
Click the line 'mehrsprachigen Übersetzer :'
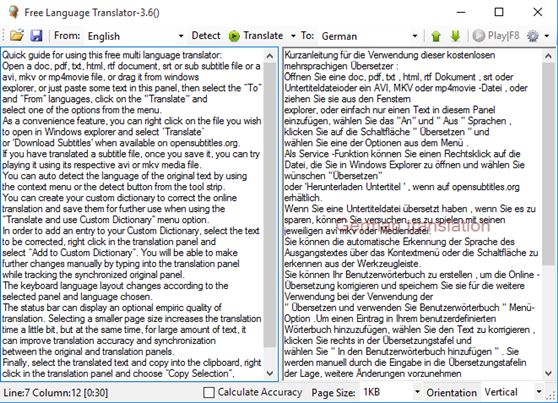341,66
